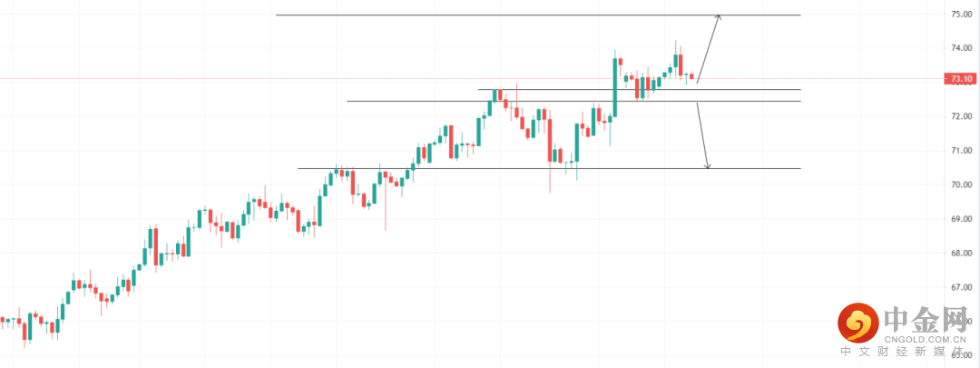The width and height of the screenshot is (980, 368).
Task: Select the 68.00 price axis label
Action: [962, 253]
